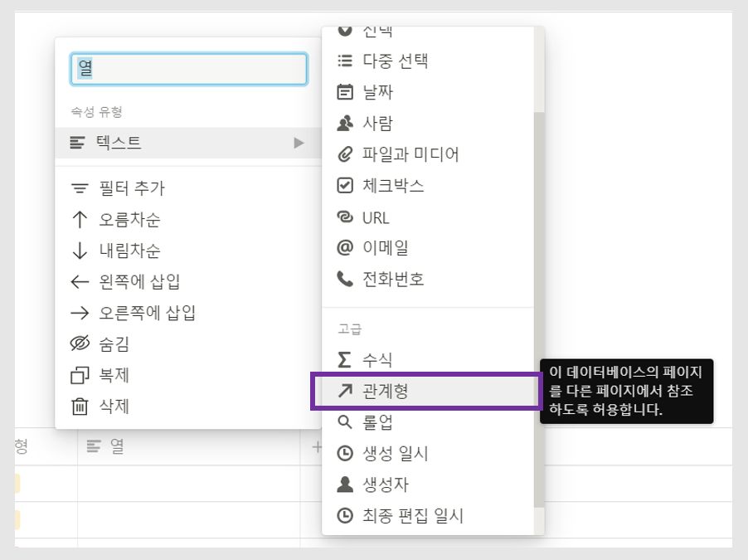Click the duplicate icon next to 복제
Viewport: 748px width, 560px height.
pos(80,375)
